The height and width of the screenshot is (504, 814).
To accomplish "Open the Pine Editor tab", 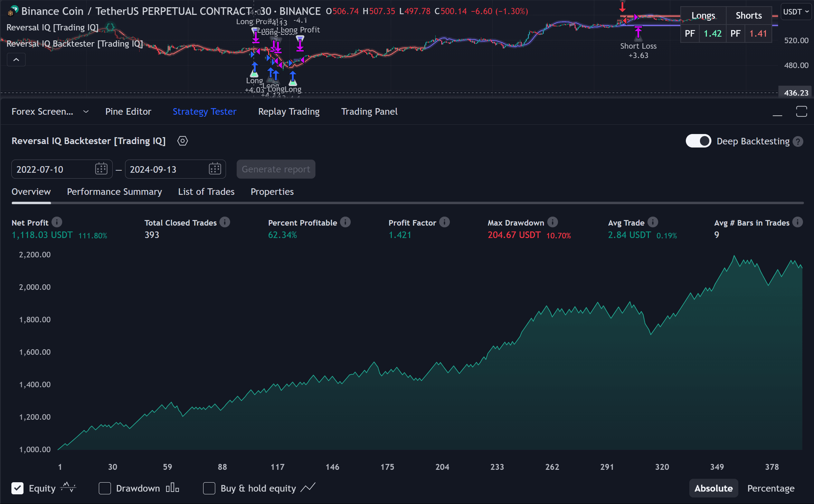I will tap(128, 112).
